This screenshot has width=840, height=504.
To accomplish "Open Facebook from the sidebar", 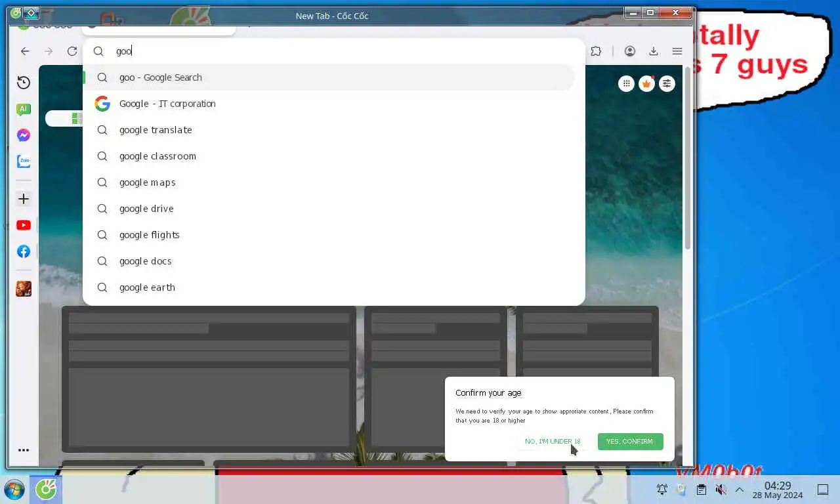I will point(24,251).
